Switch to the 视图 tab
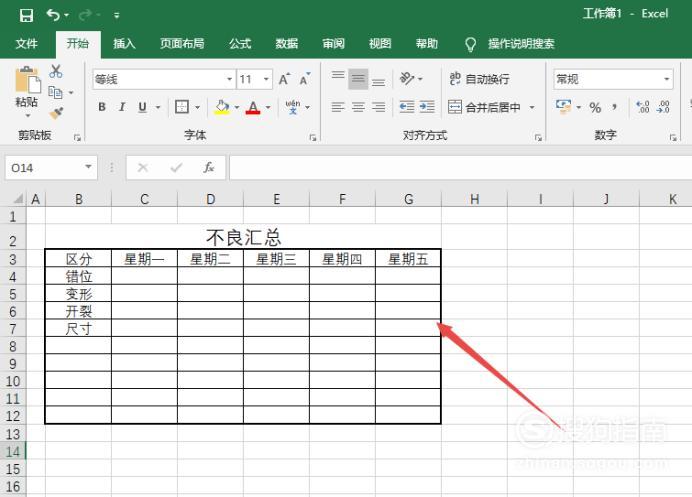This screenshot has width=692, height=497. pos(380,43)
